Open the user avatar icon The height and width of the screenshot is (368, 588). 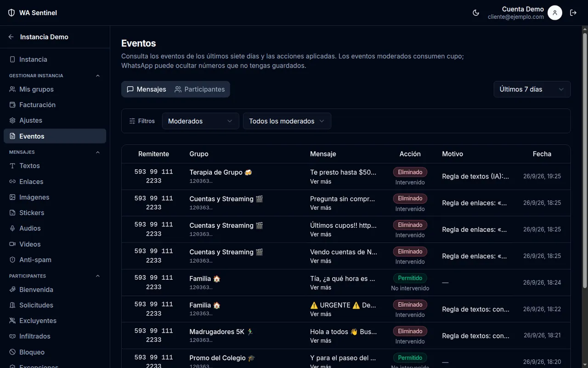pos(555,13)
